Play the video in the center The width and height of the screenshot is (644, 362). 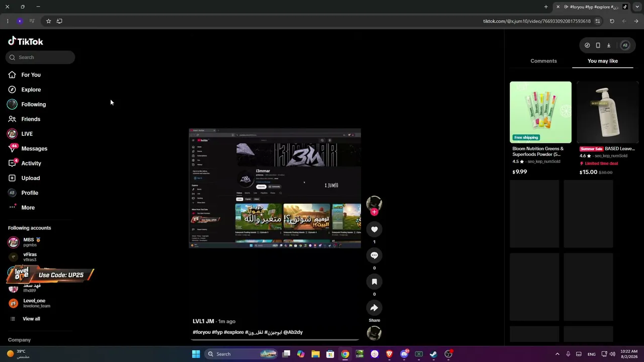pos(275,188)
